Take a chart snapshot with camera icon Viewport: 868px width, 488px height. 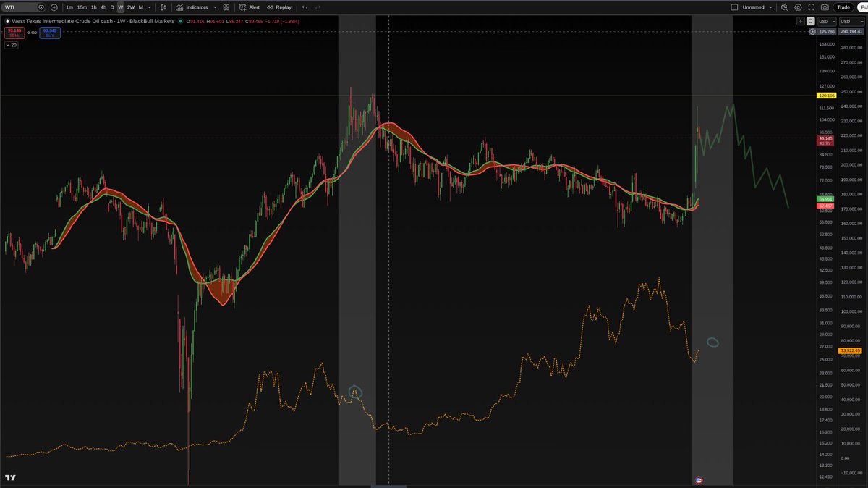[x=825, y=7]
